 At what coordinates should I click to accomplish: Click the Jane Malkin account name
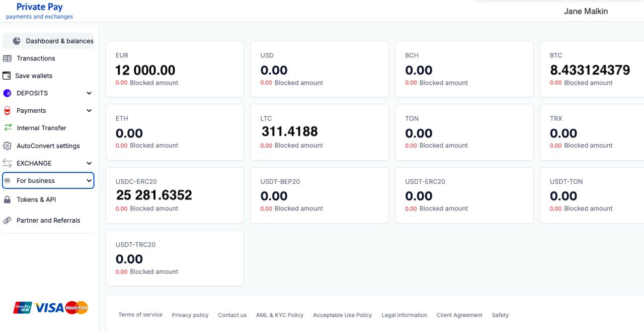click(586, 11)
